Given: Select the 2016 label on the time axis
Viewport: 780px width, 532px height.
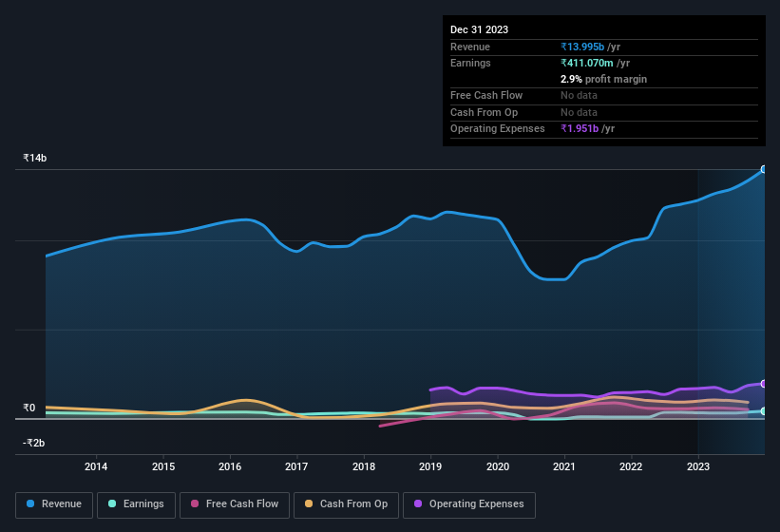Looking at the screenshot, I should [x=230, y=466].
